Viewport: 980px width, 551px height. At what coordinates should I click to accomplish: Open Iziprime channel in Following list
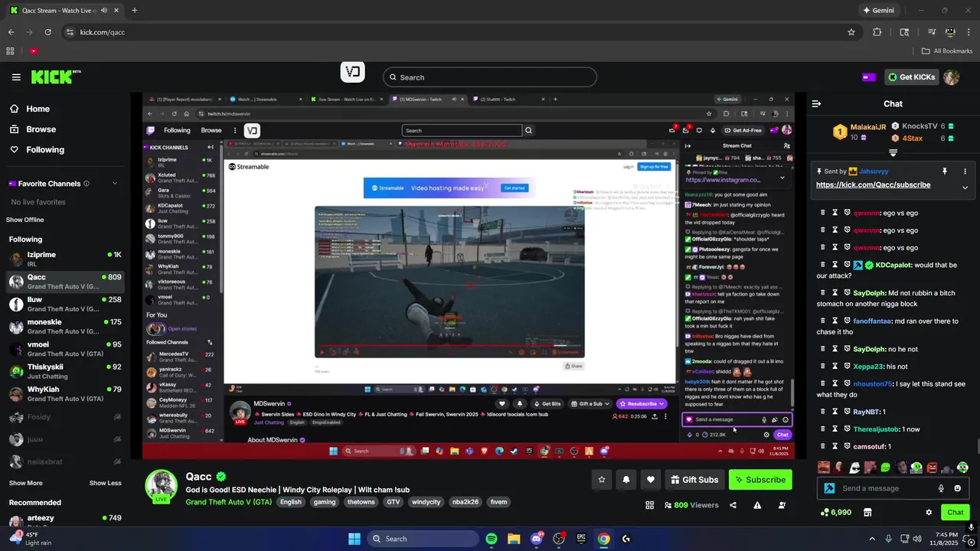[64, 259]
